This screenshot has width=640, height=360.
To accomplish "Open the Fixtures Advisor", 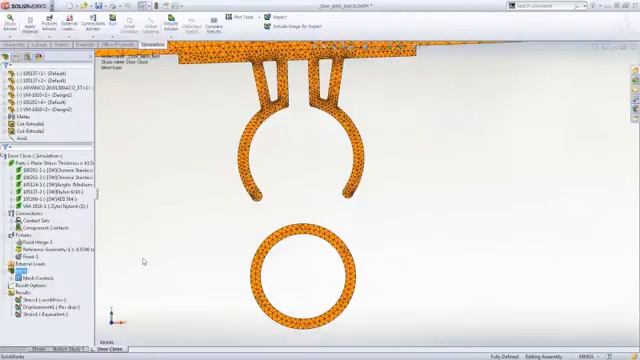I will pyautogui.click(x=49, y=23).
